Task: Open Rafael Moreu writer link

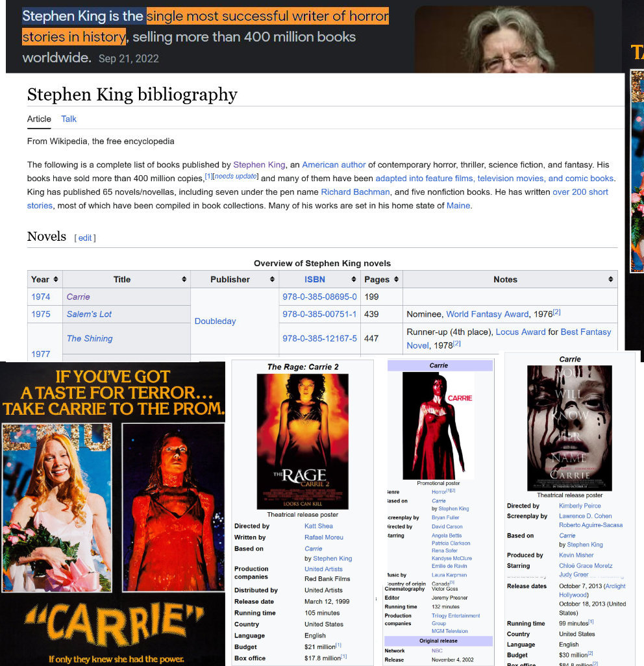Action: (324, 537)
